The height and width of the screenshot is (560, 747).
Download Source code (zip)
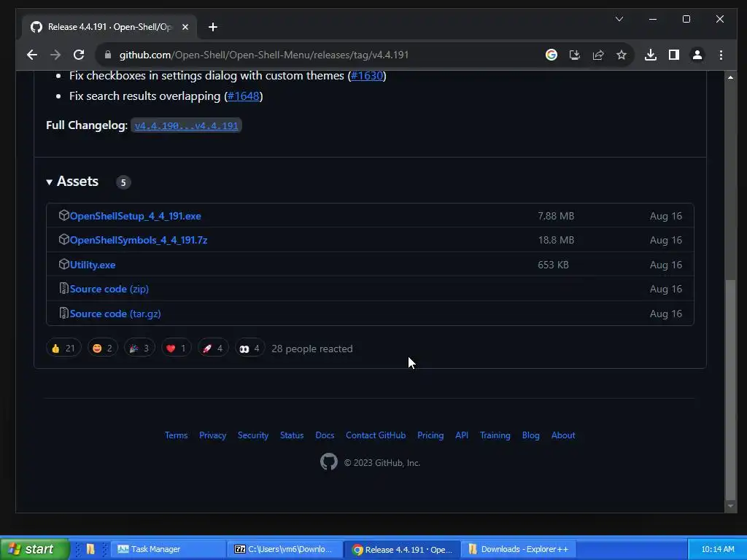tap(109, 289)
